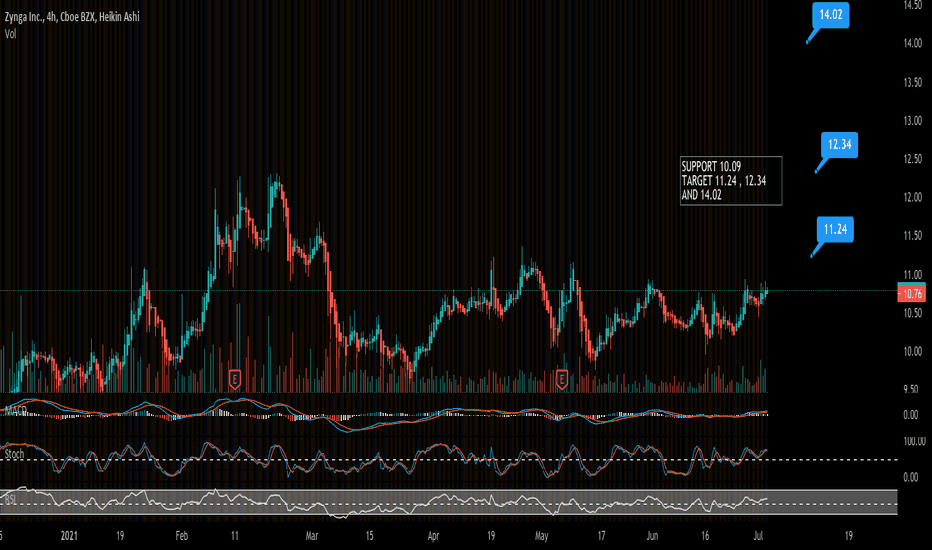932x550 pixels.
Task: Click the RSI indicator label
Action: point(10,499)
